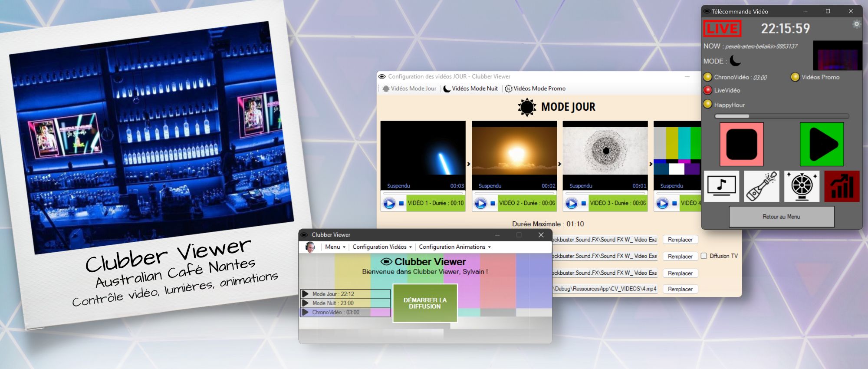Click the remote's video progress bar
The image size is (868, 369).
[782, 116]
